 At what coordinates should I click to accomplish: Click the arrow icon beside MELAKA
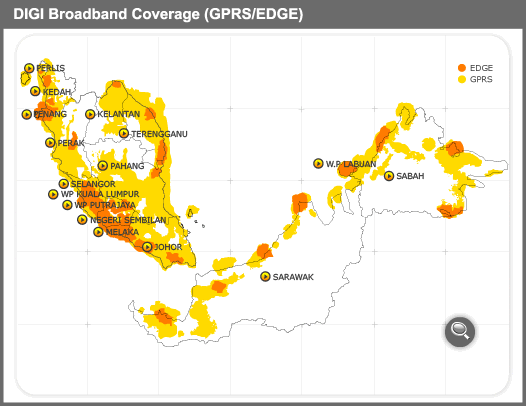click(x=98, y=232)
